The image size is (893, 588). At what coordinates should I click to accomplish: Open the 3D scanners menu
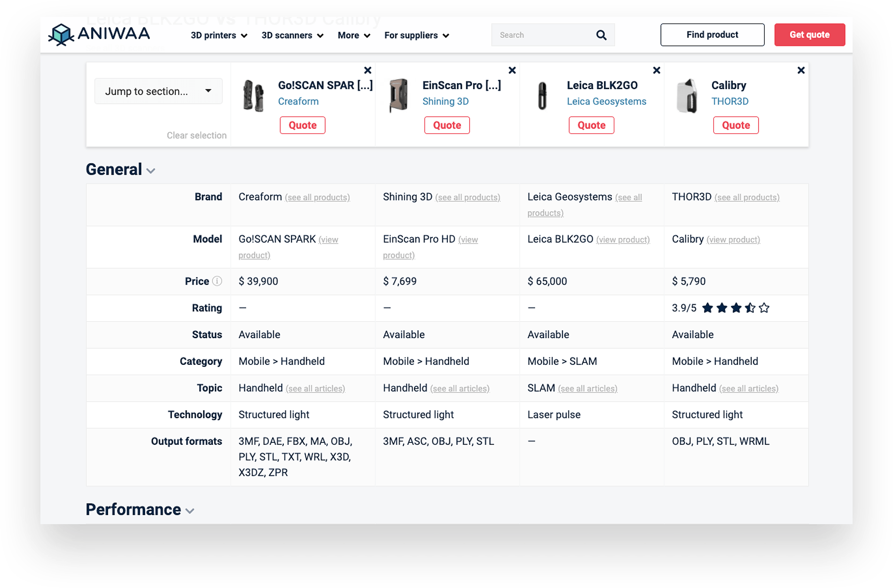click(292, 35)
